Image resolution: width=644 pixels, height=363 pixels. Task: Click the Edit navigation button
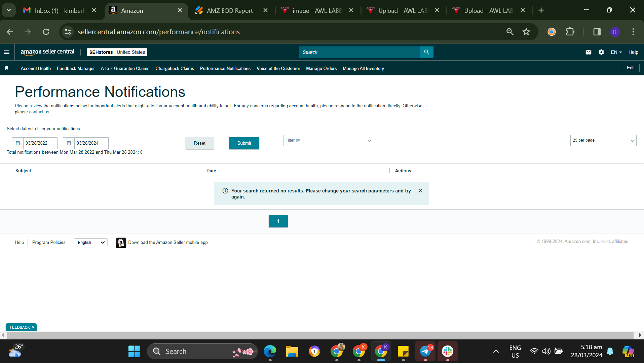(x=631, y=68)
